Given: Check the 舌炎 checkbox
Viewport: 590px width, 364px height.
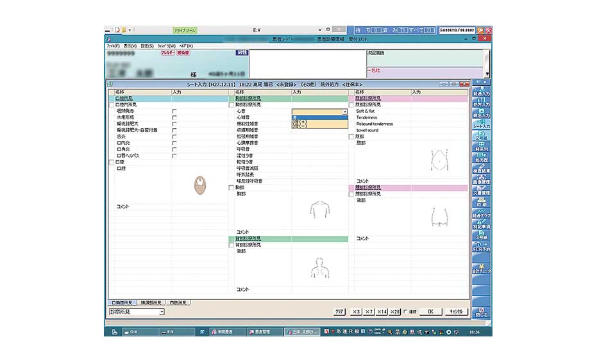Looking at the screenshot, I should click(174, 136).
